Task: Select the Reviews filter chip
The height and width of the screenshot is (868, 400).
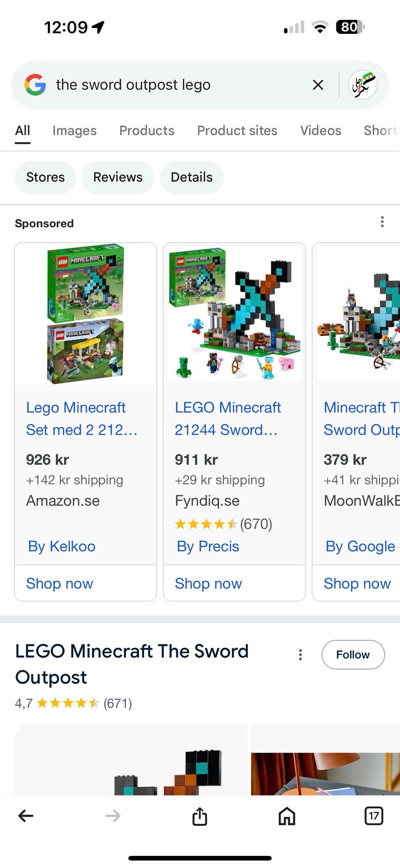Action: [118, 177]
